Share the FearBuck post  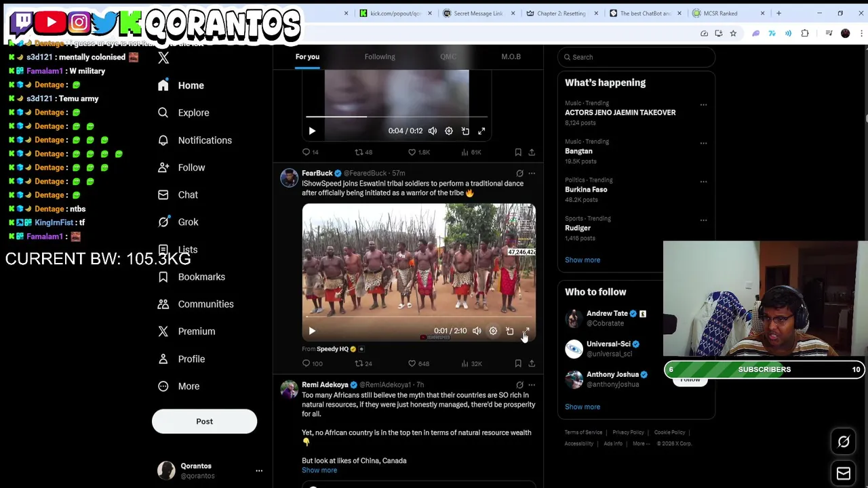[x=532, y=364]
